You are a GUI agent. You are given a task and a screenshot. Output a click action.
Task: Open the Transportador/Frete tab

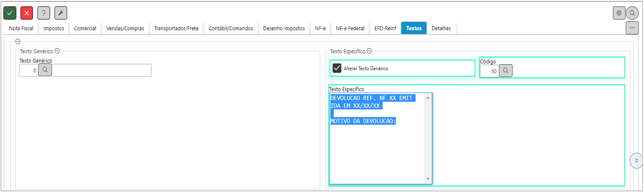click(x=176, y=28)
